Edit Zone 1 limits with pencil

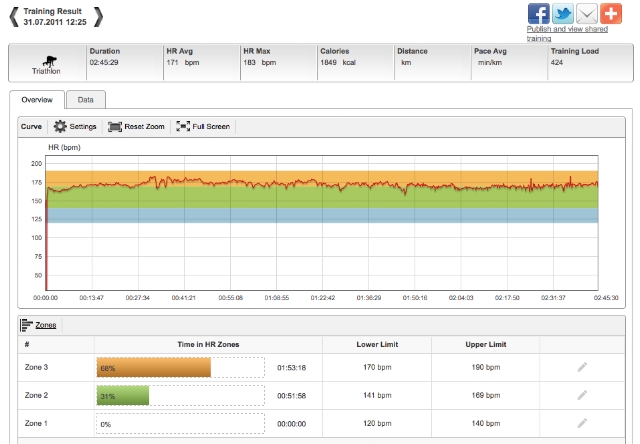click(x=582, y=423)
